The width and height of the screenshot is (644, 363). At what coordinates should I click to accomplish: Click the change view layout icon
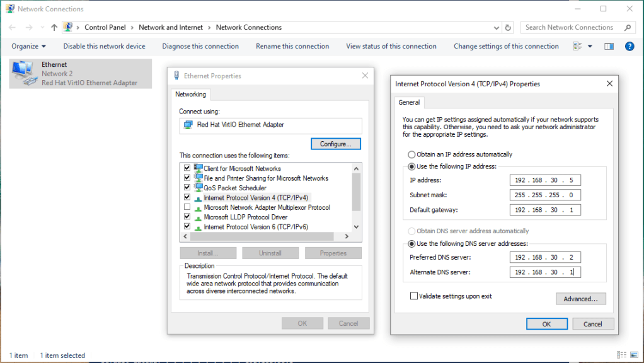(x=577, y=46)
